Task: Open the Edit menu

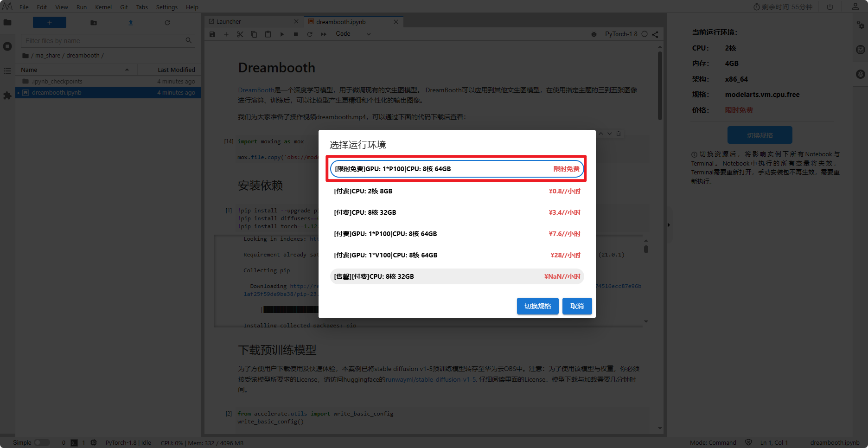Action: [x=42, y=7]
